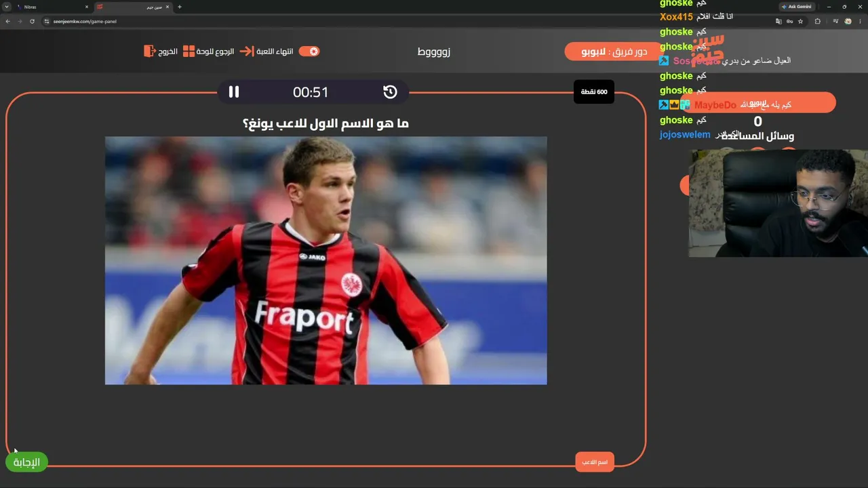The image size is (868, 488).
Task: Click the team score 0
Action: [757, 122]
